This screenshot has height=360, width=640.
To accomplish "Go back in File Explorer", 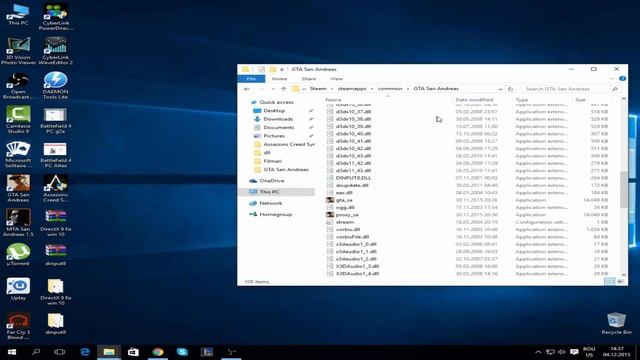I will pos(247,89).
